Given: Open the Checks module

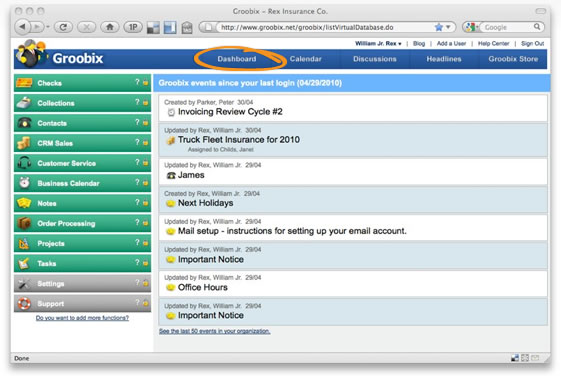Looking at the screenshot, I should [82, 83].
